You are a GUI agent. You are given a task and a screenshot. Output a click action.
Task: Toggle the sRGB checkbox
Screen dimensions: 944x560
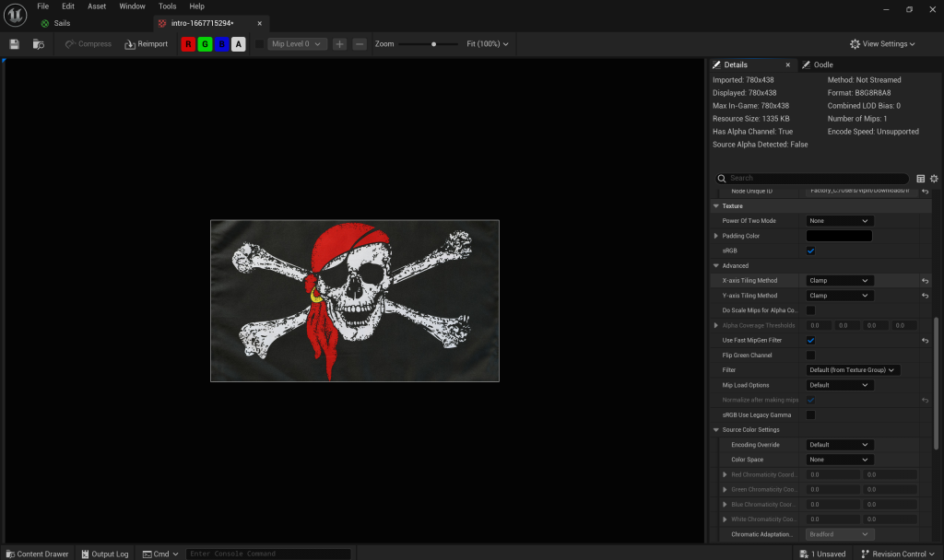click(811, 251)
